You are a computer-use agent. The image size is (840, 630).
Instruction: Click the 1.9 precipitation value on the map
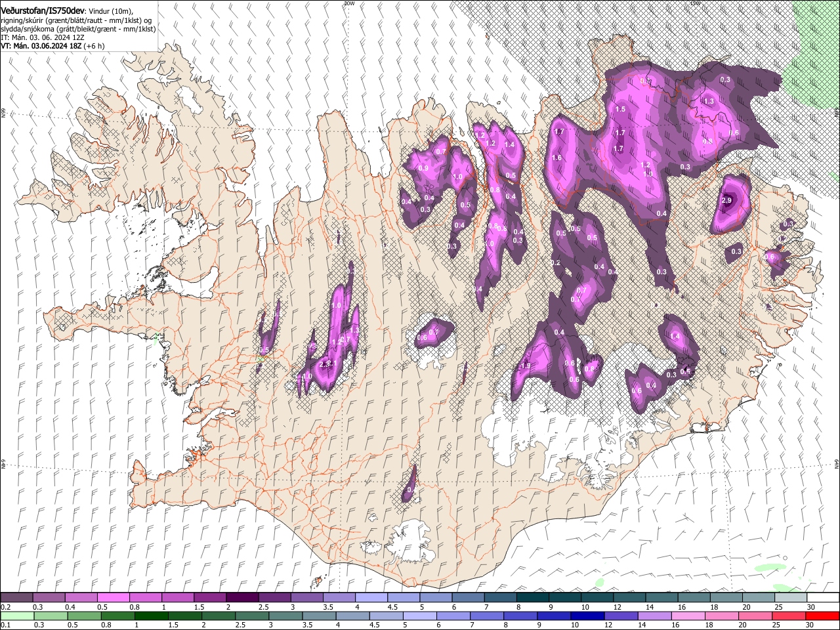[526, 366]
